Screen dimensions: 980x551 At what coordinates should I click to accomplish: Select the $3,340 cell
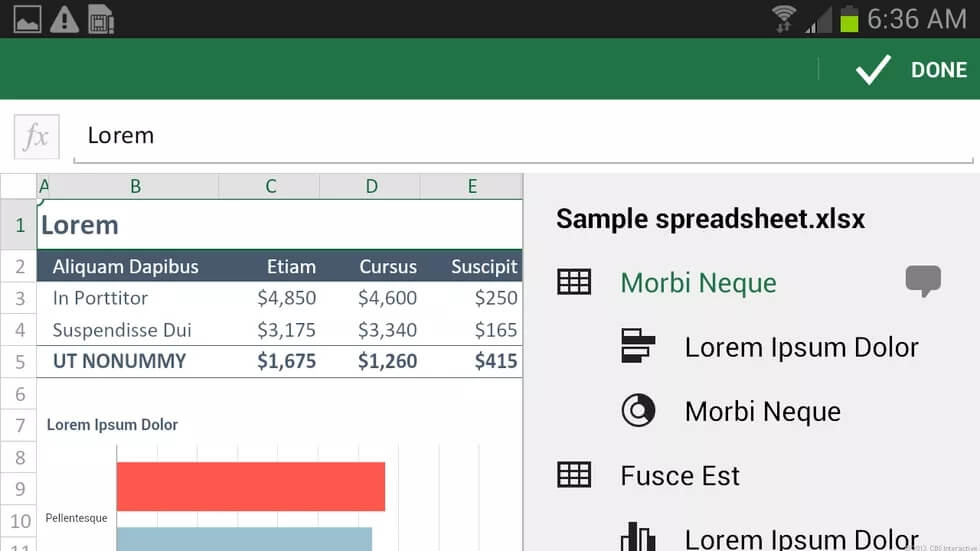(x=370, y=330)
